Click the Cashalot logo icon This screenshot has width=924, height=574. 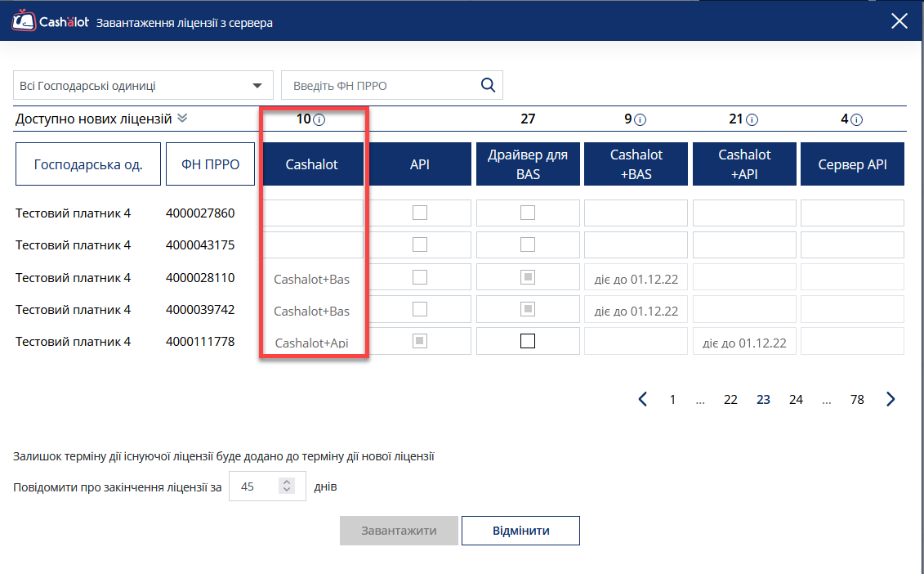pos(24,21)
